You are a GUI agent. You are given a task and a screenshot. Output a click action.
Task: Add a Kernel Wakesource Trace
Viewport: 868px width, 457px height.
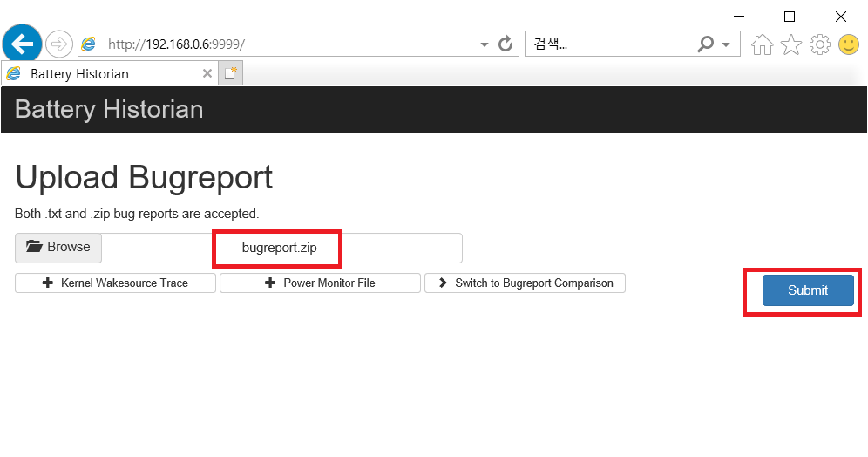115,283
